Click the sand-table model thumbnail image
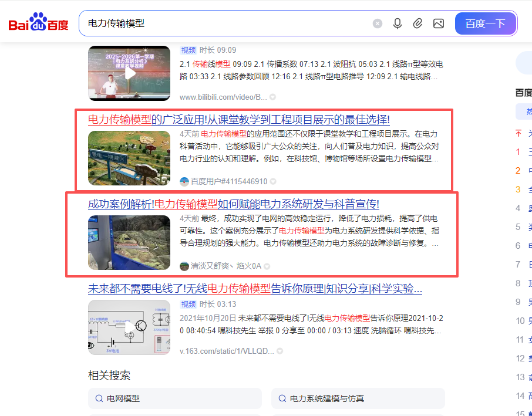The image size is (532, 416). click(129, 158)
